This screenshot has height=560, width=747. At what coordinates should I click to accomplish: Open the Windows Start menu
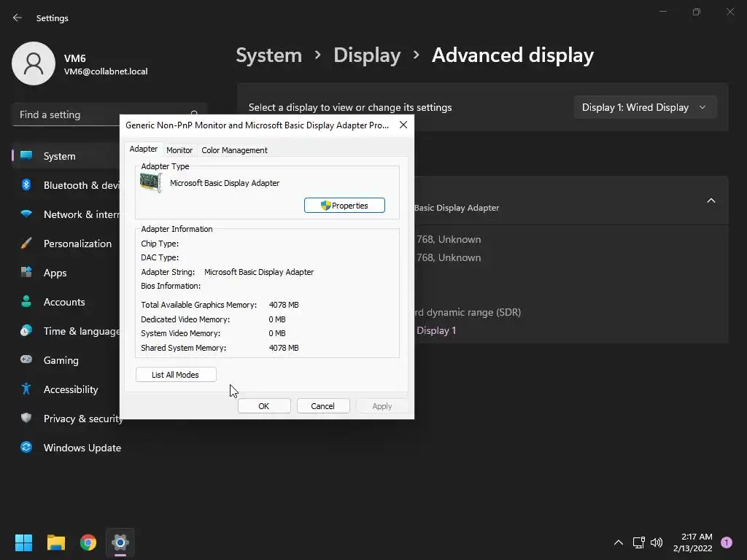pos(23,542)
